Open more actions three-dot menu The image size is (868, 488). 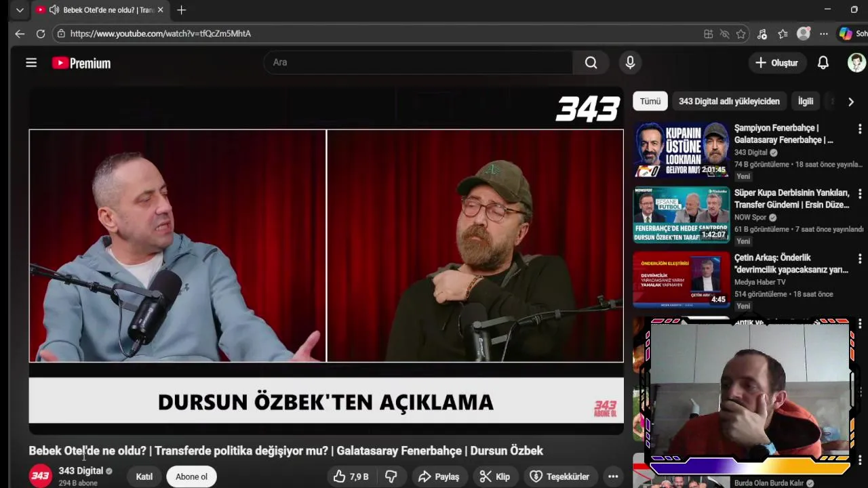click(613, 476)
